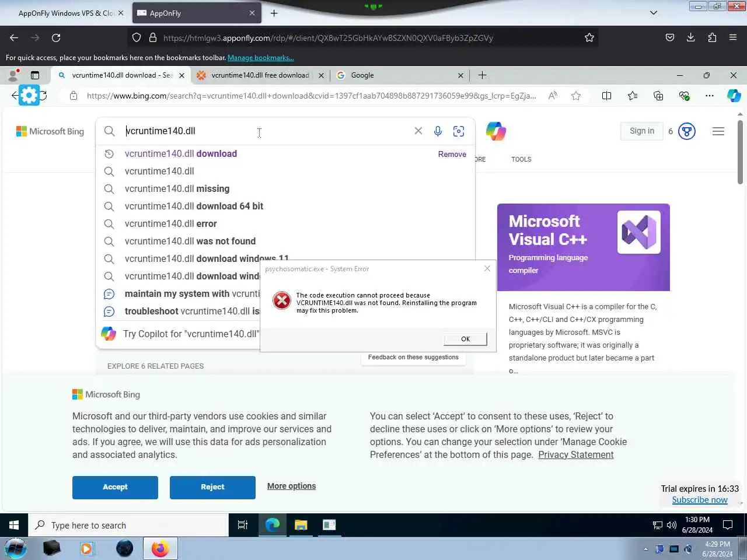The image size is (747, 560).
Task: Open the Firefox Pocket save icon
Action: tap(670, 37)
